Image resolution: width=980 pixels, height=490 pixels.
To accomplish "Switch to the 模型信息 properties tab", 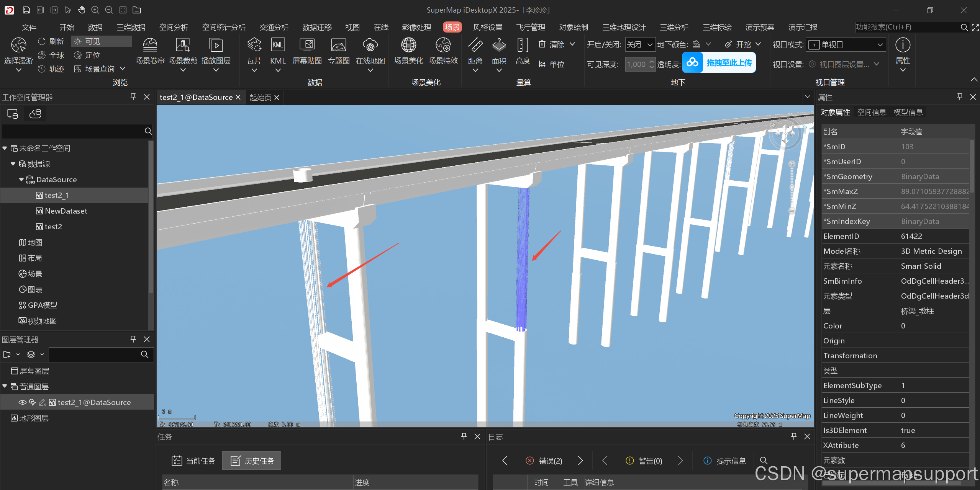I will click(908, 112).
